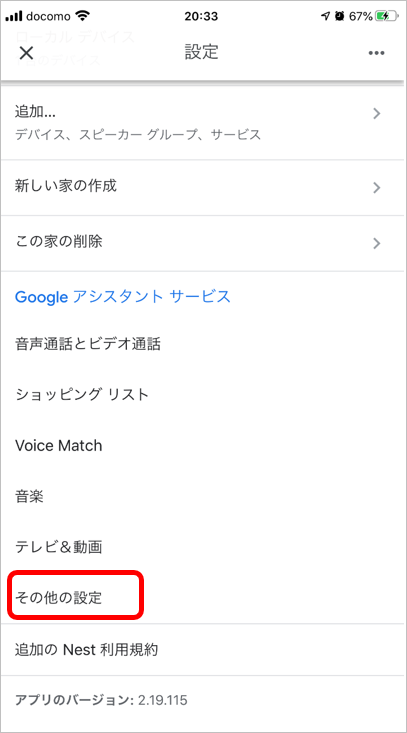Expand the 追加... chevron arrow
This screenshot has width=407, height=733.
377,114
